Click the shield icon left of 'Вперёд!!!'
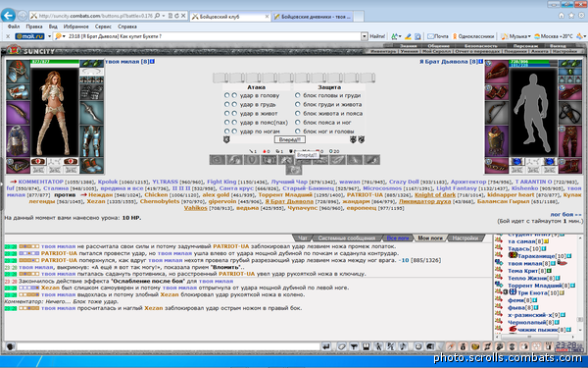Screen dimensions: 588x368 [x=226, y=139]
